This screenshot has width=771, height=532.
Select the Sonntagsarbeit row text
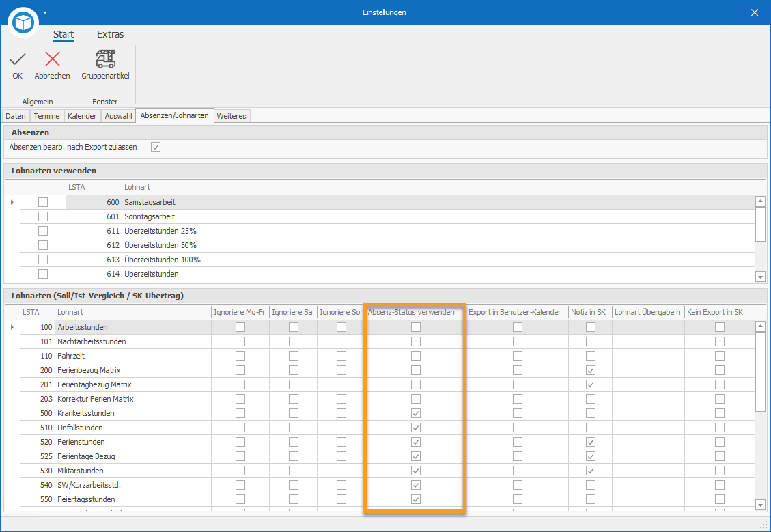click(x=150, y=216)
